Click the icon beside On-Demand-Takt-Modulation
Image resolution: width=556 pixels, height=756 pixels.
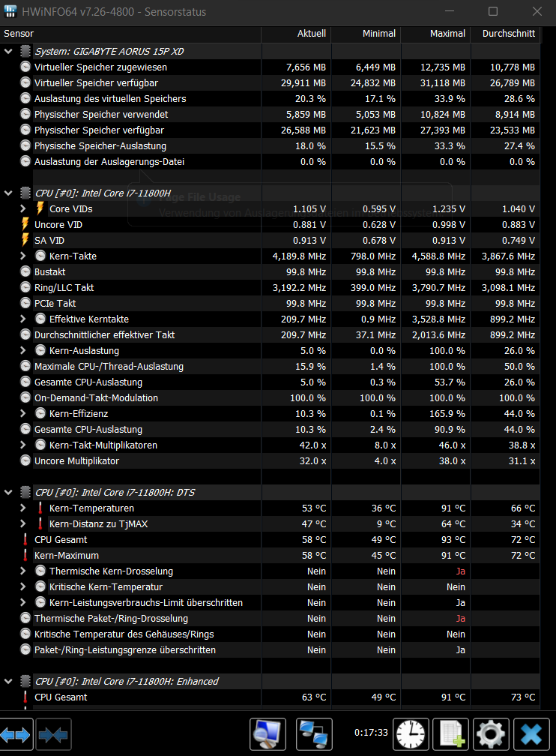coord(25,397)
